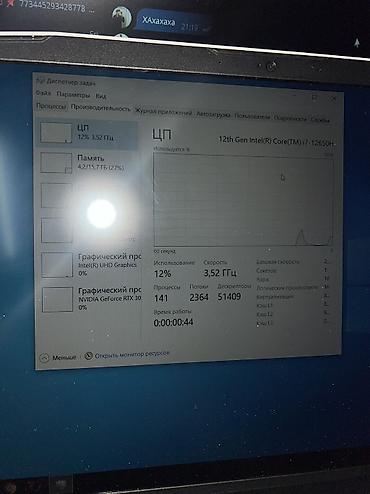This screenshot has height=494, width=370.
Task: Click the handles count 51409
Action: coord(229,296)
